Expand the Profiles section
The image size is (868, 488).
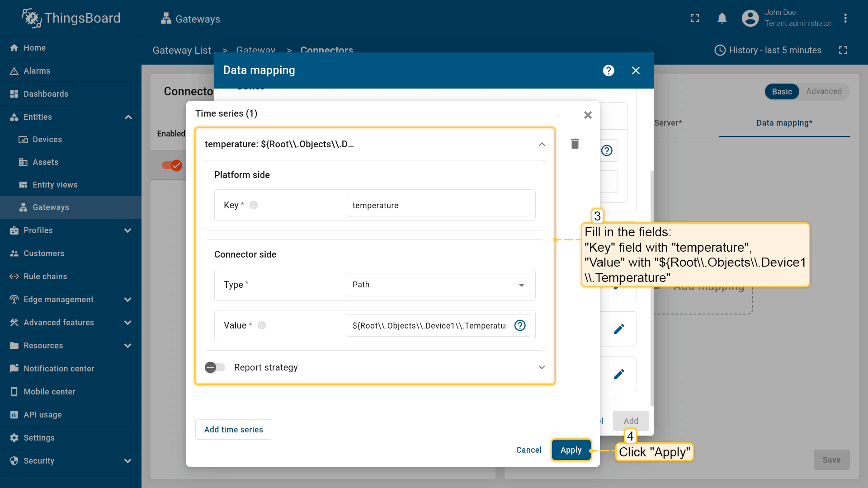pos(128,230)
